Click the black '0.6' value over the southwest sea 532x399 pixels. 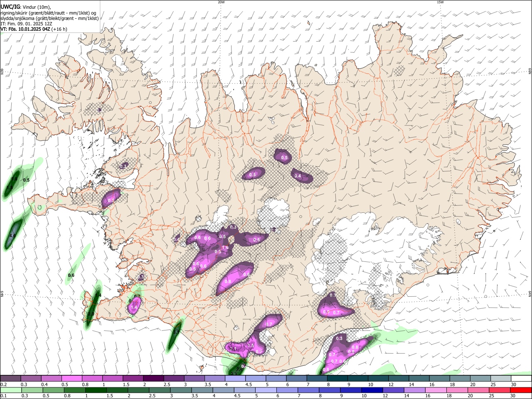71,276
